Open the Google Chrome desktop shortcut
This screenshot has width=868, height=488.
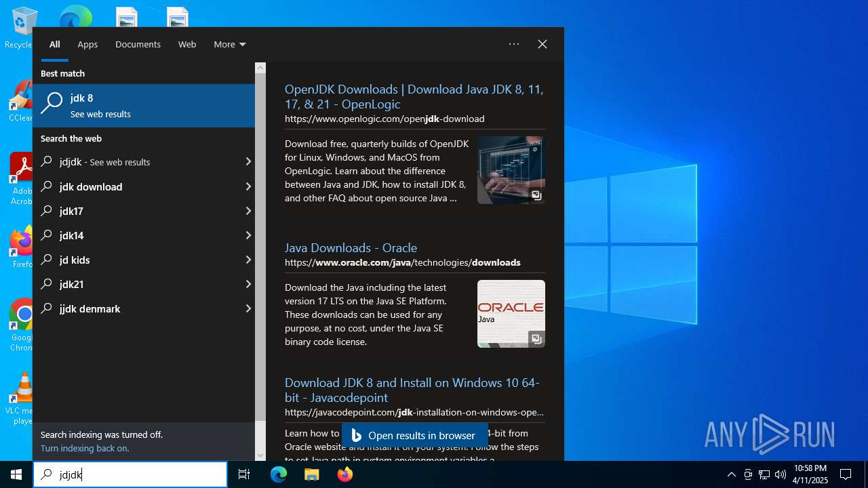(x=21, y=325)
